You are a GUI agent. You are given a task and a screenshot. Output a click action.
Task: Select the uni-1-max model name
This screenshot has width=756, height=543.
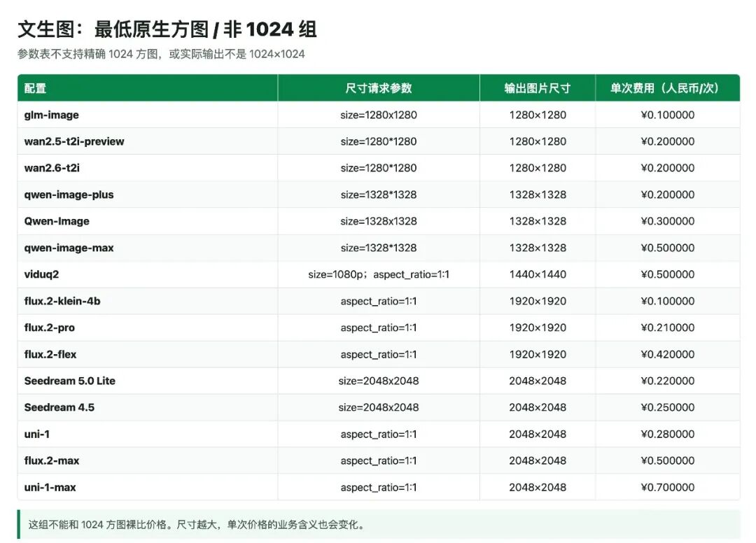point(50,487)
